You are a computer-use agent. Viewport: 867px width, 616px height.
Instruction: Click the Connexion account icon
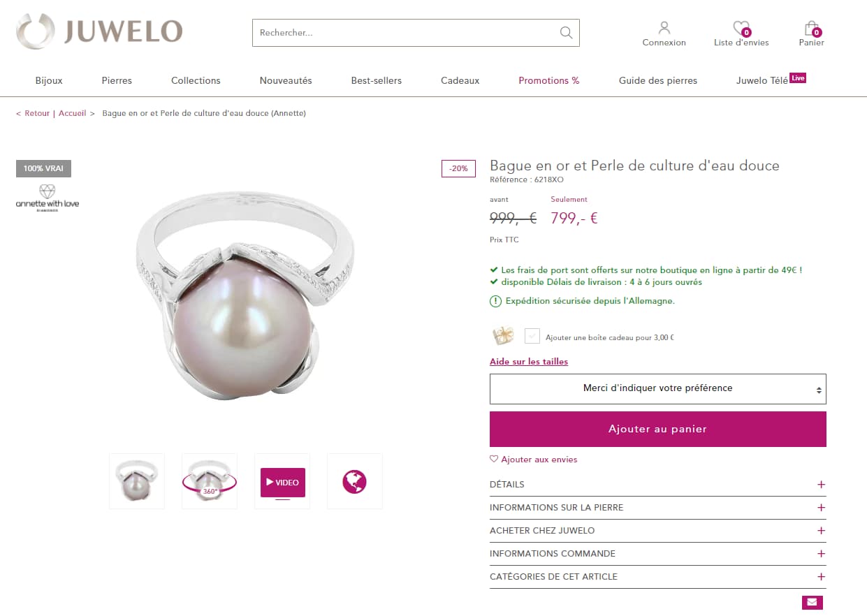(x=664, y=28)
